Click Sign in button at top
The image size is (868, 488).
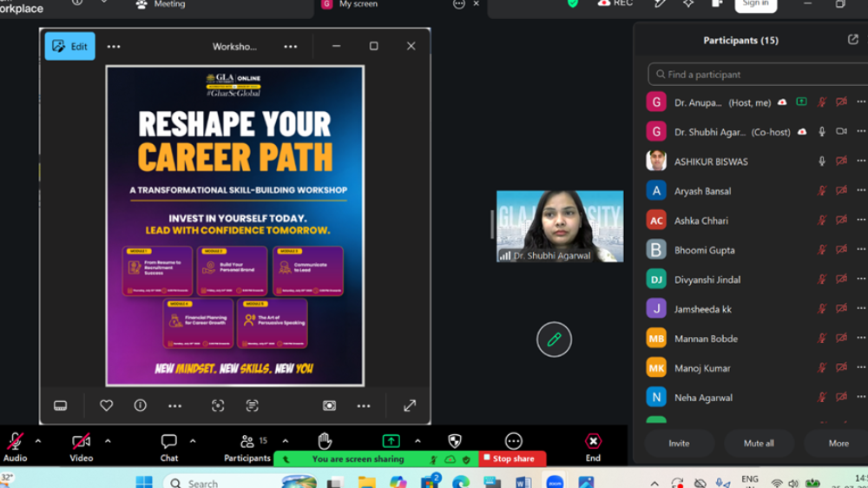point(756,4)
